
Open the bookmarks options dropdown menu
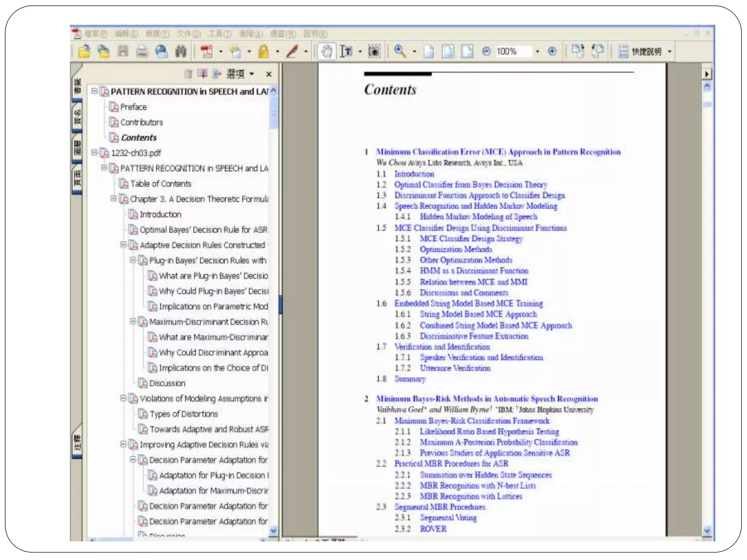[x=240, y=74]
